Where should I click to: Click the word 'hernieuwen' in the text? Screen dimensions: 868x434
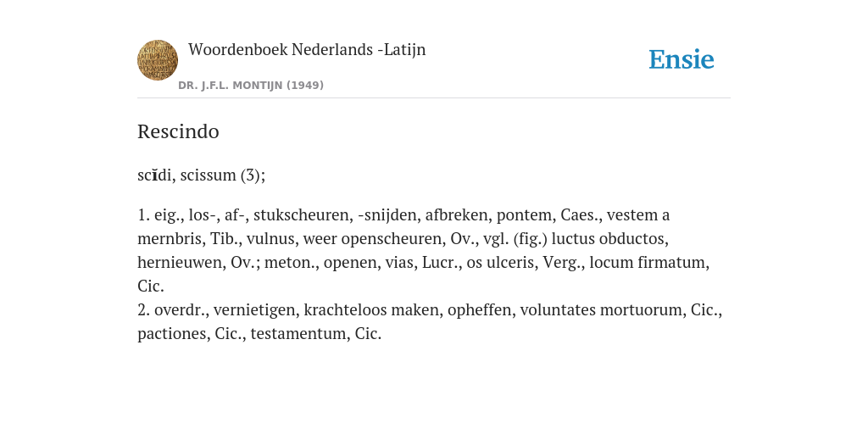[x=180, y=263]
